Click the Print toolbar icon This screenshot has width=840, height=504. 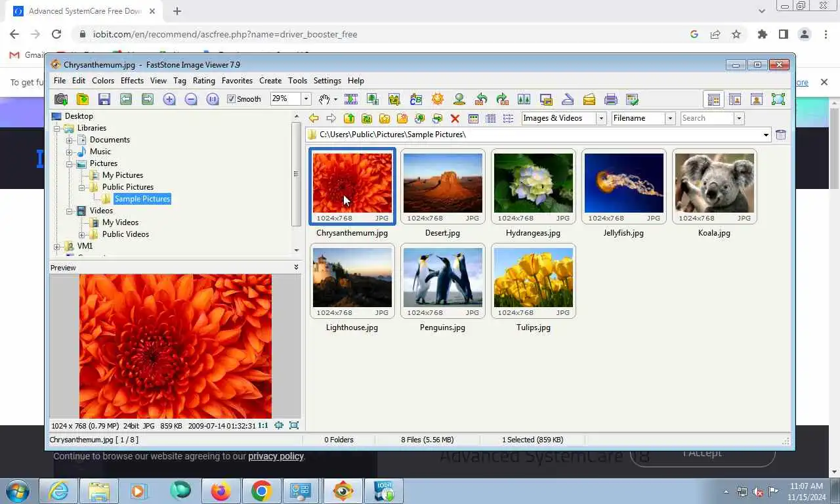click(611, 99)
